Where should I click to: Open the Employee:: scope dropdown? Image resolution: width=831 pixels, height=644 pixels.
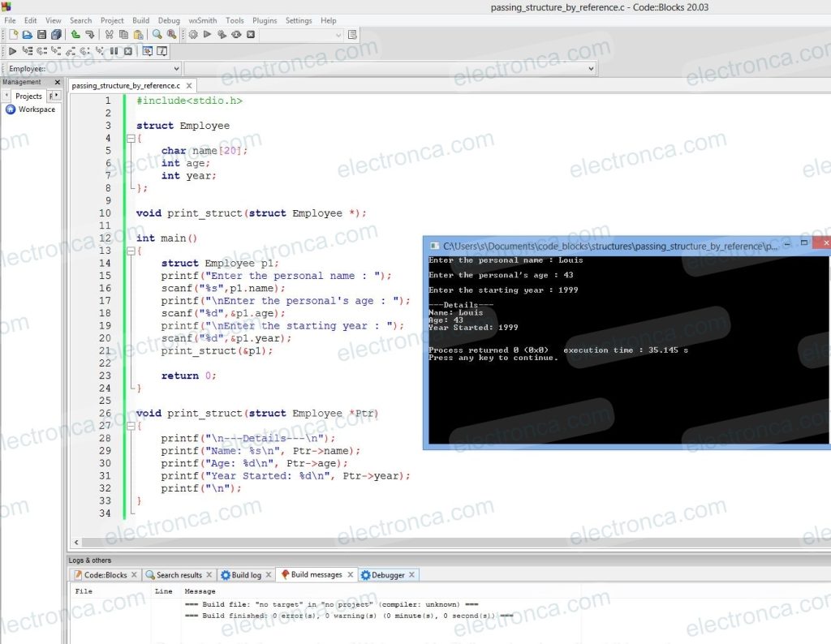pyautogui.click(x=176, y=68)
